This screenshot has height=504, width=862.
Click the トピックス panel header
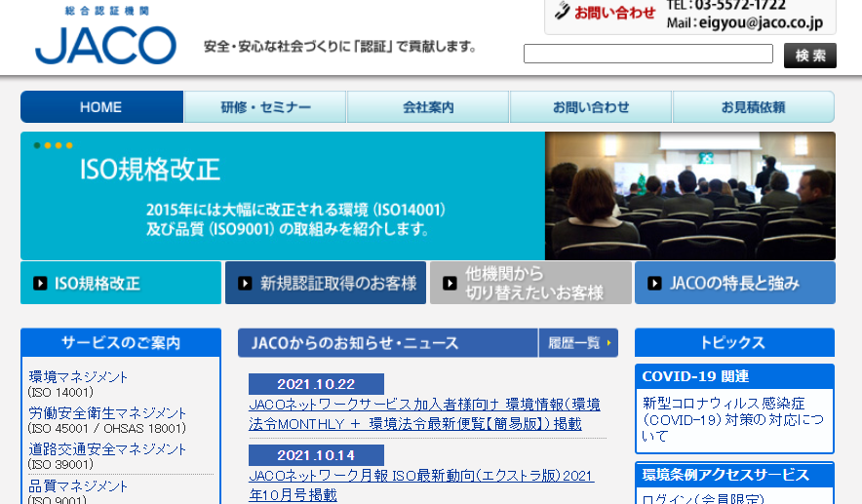(x=734, y=342)
